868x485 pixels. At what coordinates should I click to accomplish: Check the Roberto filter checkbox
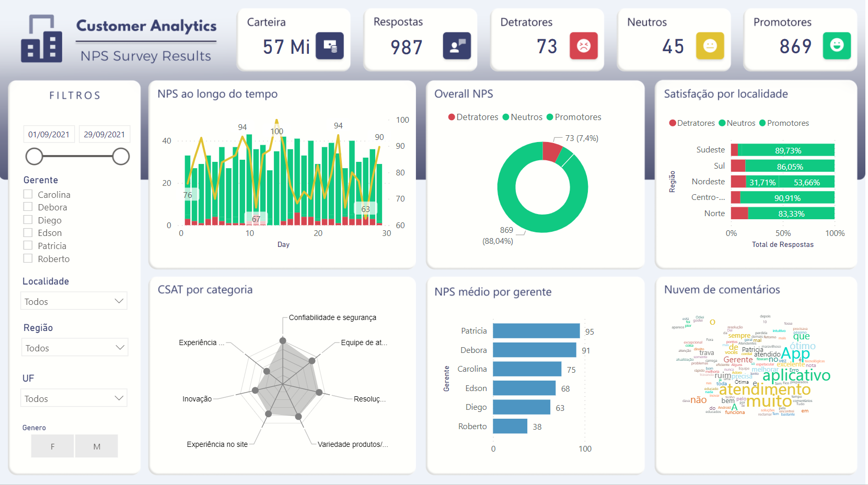[x=28, y=258]
